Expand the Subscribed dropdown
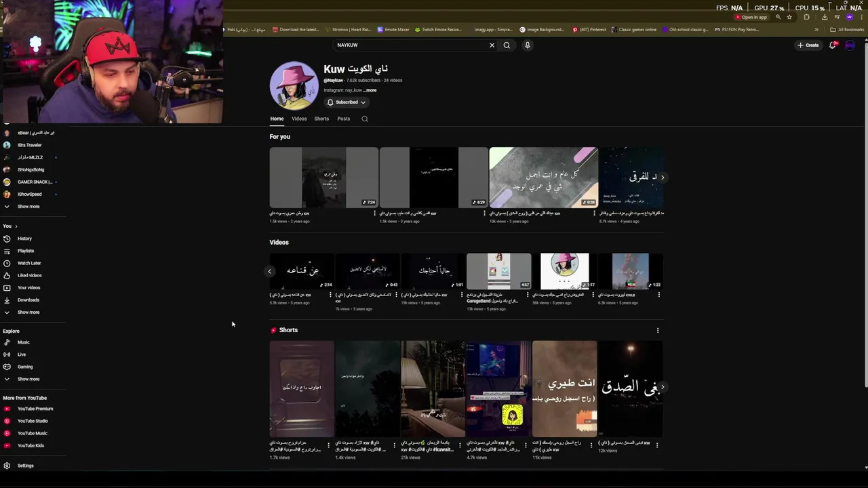Screen dimensions: 868x488 click(347, 102)
